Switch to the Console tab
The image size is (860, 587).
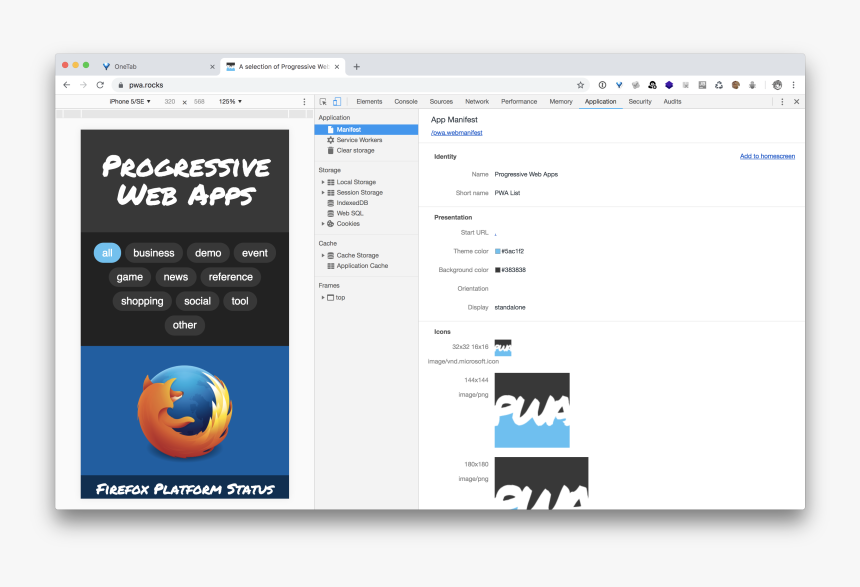tap(405, 101)
